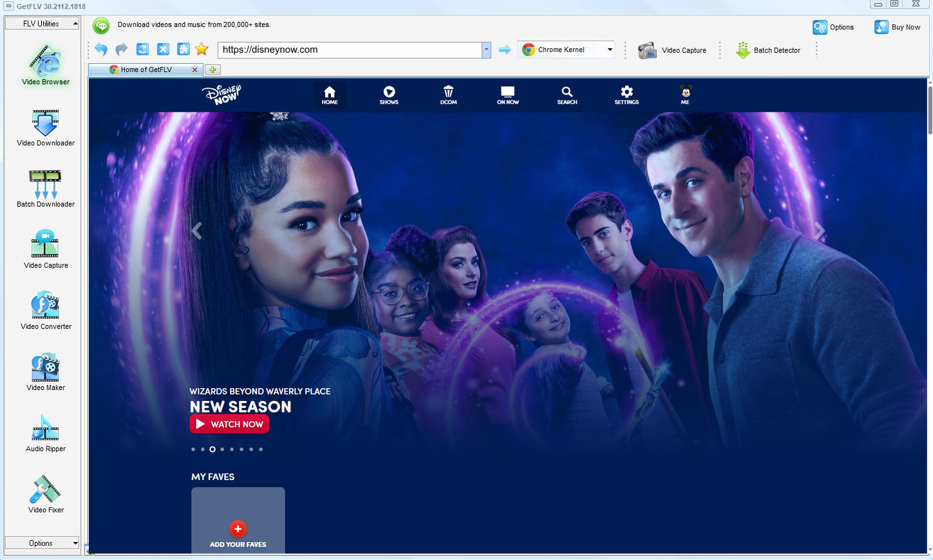Show next carousel slide arrow
Image resolution: width=933 pixels, height=560 pixels.
point(819,230)
